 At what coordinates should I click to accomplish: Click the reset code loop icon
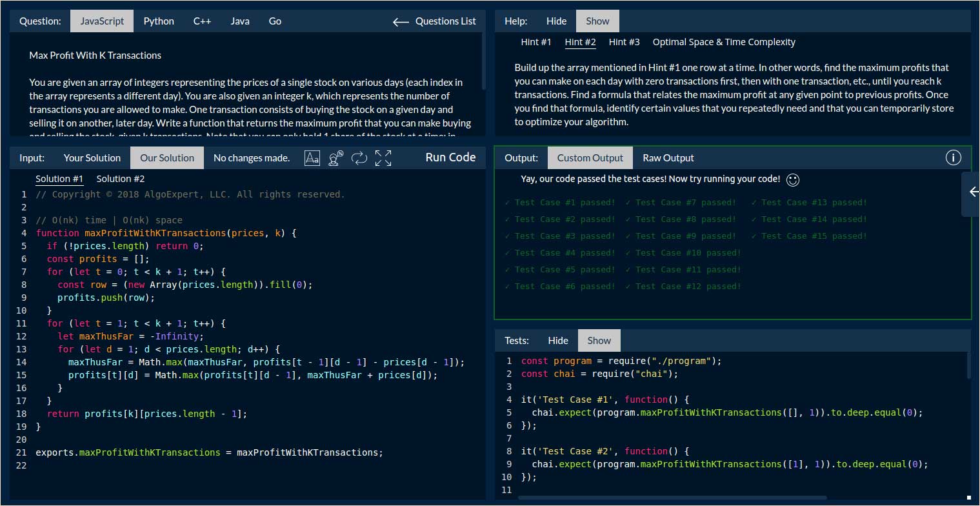[359, 158]
